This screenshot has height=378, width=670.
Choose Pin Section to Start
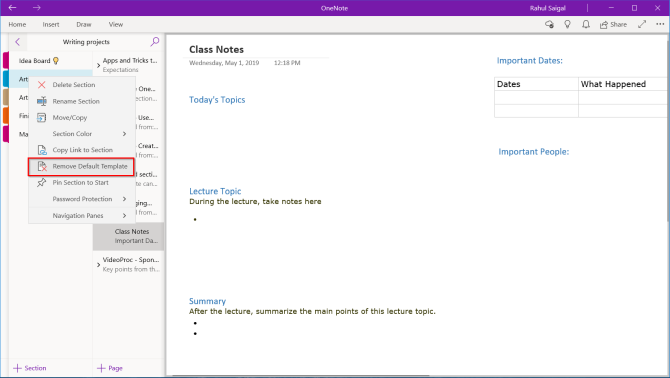point(82,182)
